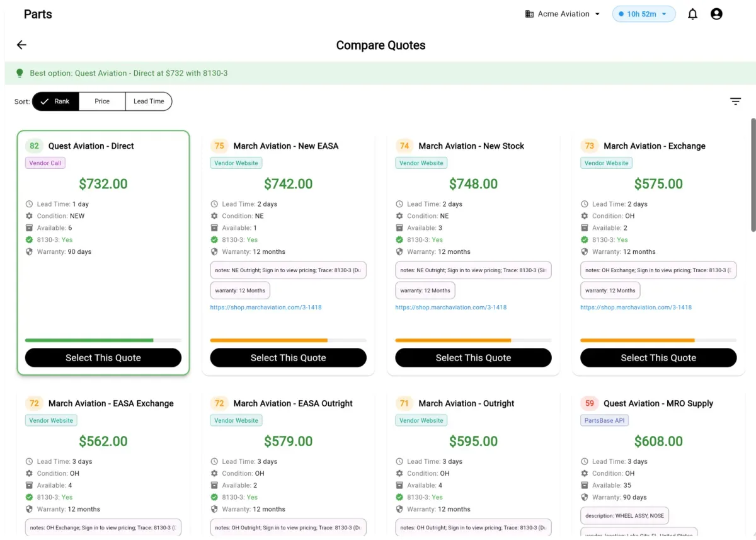Open the shop link on March Aviation - New EASA
The image size is (756, 540).
266,307
